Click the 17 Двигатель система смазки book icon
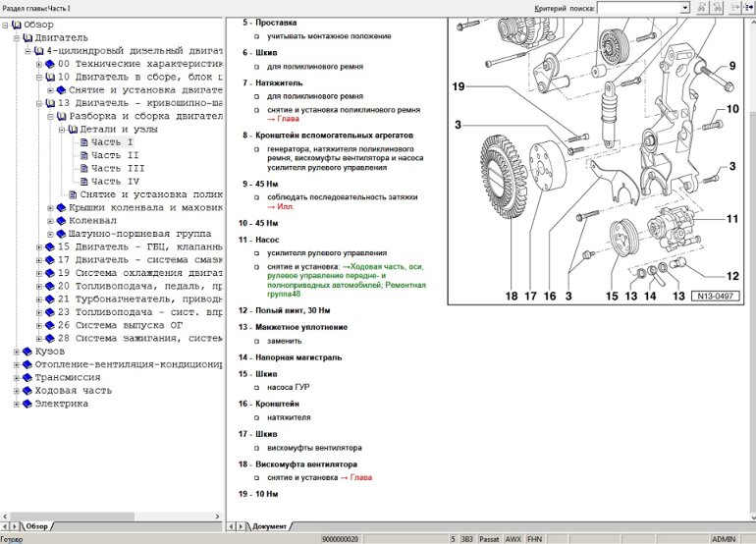This screenshot has height=544, width=756. [50, 260]
